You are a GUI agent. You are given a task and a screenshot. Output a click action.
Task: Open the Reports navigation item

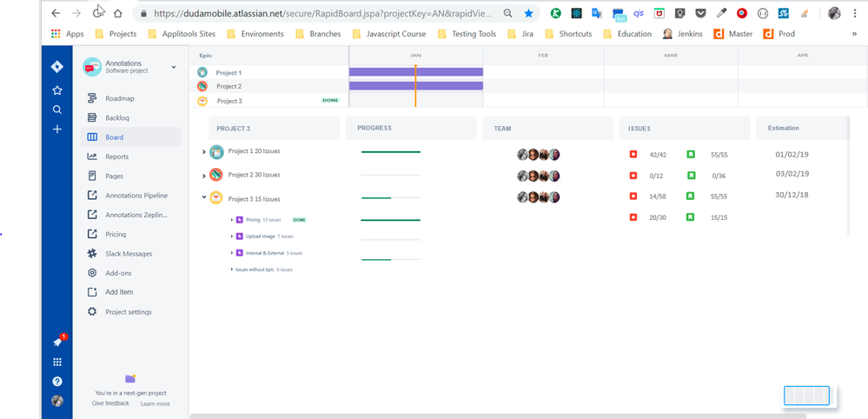(130, 156)
